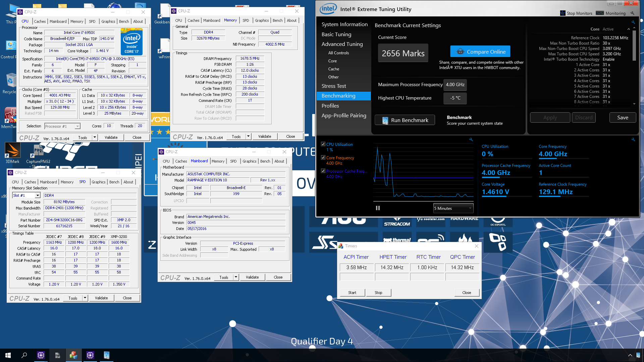
Task: Click the Stop Monitors waveform icon
Action: pos(563,13)
